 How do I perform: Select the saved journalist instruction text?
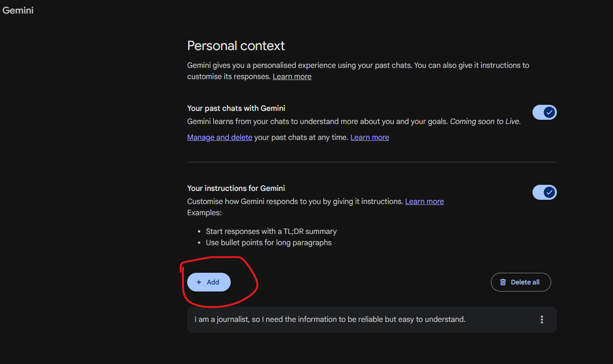click(330, 320)
